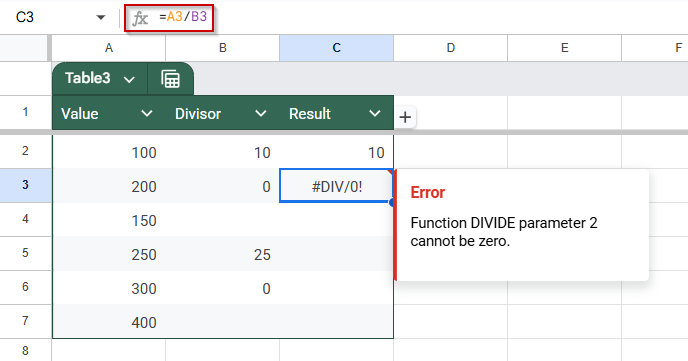Select Divisor cell 0 in row 3
This screenshot has height=361, width=688.
[222, 186]
